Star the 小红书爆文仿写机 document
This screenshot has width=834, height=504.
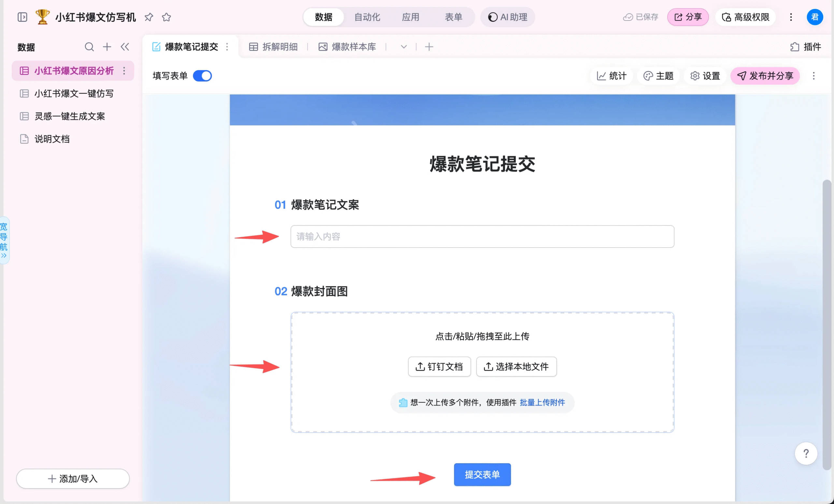pos(166,17)
